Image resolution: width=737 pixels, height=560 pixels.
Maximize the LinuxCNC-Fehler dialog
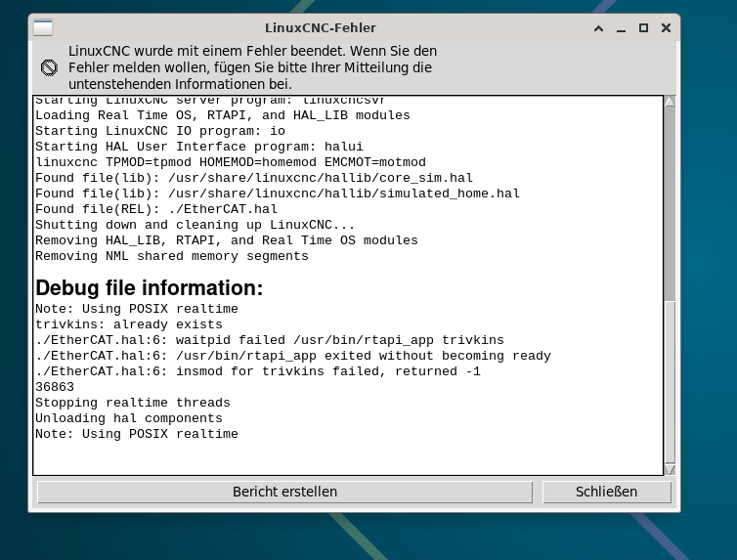pos(643,28)
